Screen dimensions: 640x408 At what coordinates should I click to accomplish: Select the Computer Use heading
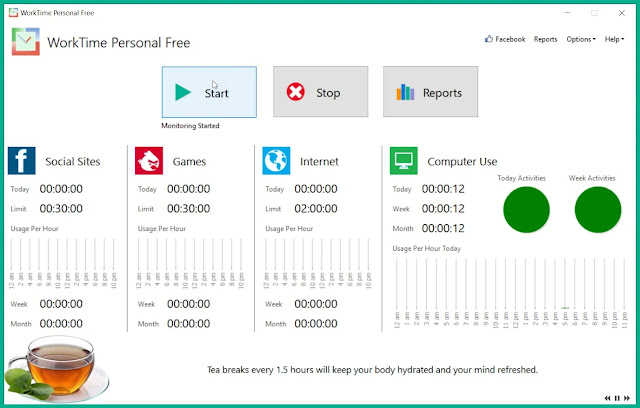click(x=462, y=162)
